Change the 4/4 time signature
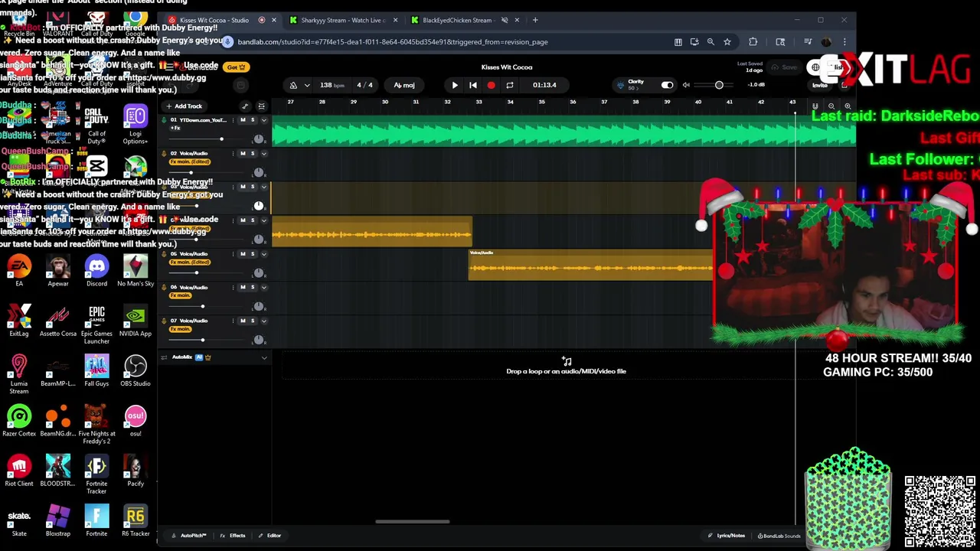Viewport: 980px width, 551px height. coord(364,85)
